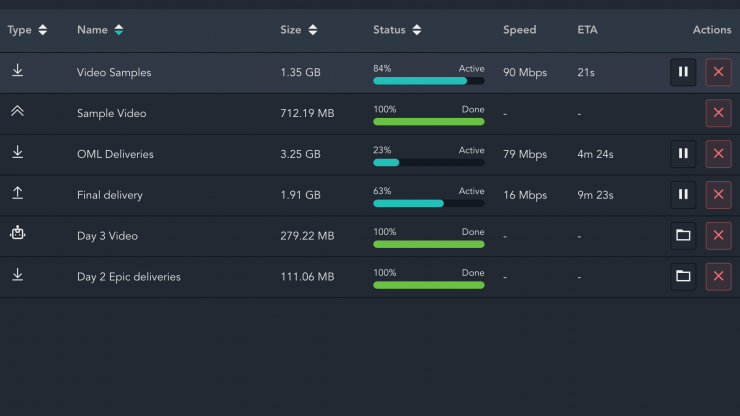740x416 pixels.
Task: Pause the OML Deliveries transfer
Action: (683, 154)
